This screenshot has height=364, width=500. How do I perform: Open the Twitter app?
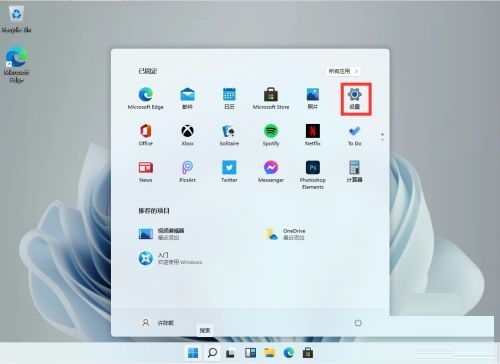pos(229,171)
